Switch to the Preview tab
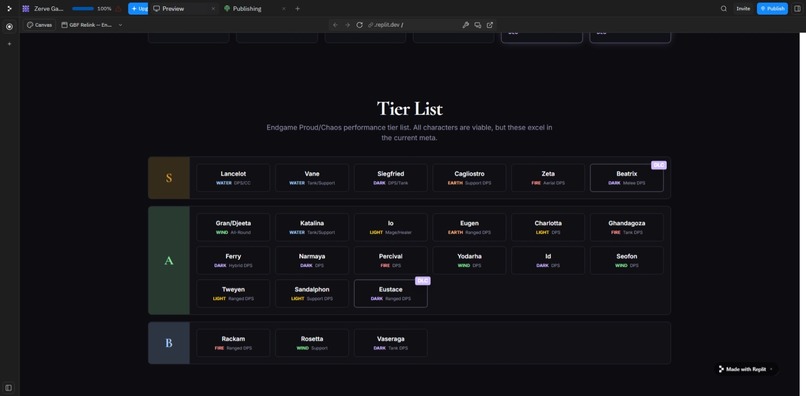The image size is (806, 396). coord(173,9)
